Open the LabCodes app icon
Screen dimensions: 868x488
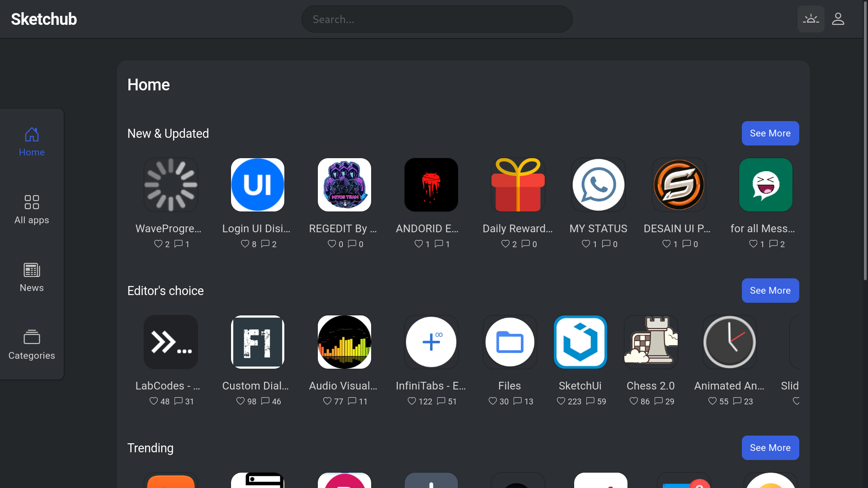point(171,342)
